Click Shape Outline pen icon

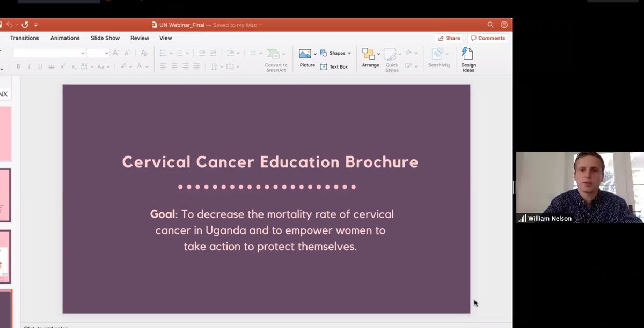(409, 66)
